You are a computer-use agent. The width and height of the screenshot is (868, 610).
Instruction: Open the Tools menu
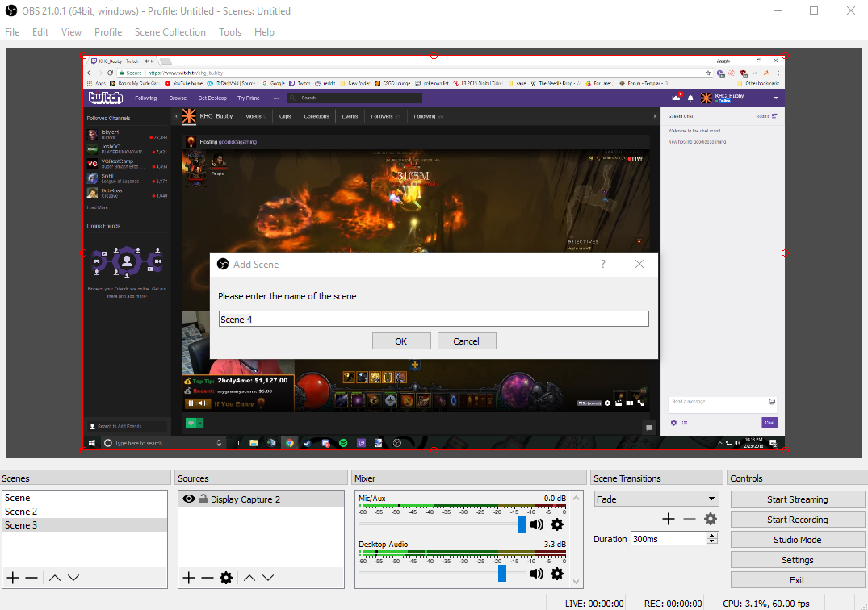coord(230,32)
